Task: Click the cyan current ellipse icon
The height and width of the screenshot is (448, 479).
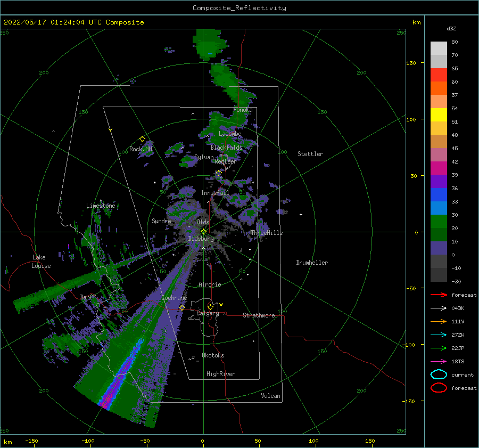Action: coord(439,374)
